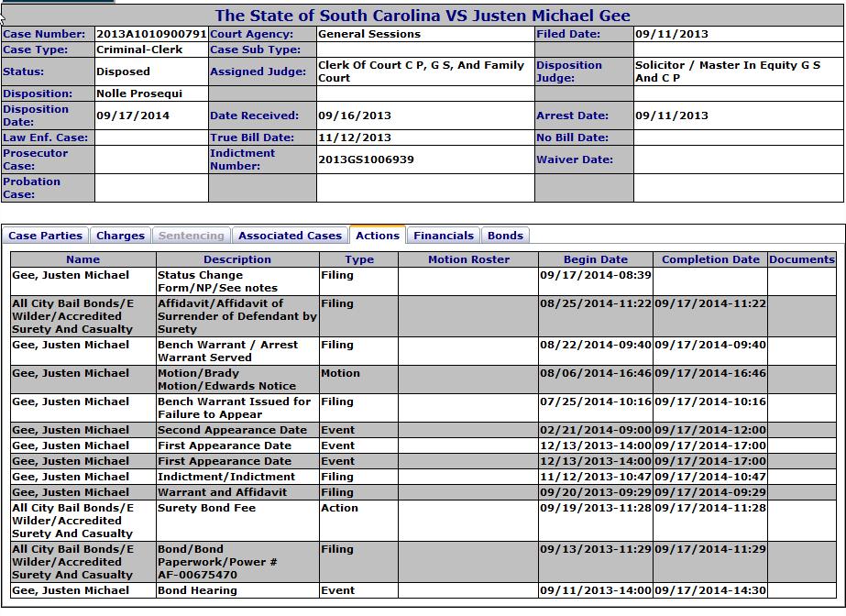Click the Second Appearance Date description
This screenshot has height=616, width=846.
(232, 431)
